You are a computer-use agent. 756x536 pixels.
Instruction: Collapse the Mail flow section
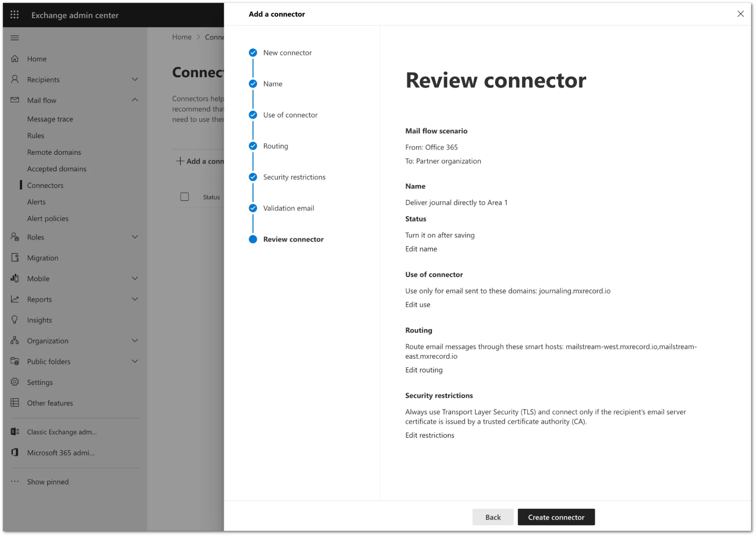135,100
